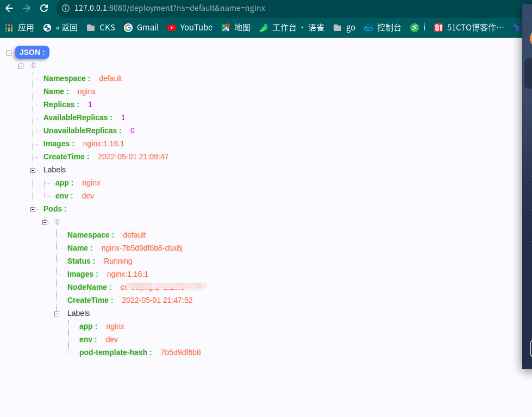
Task: Collapse the Pods item 0 node
Action: [x=45, y=223]
